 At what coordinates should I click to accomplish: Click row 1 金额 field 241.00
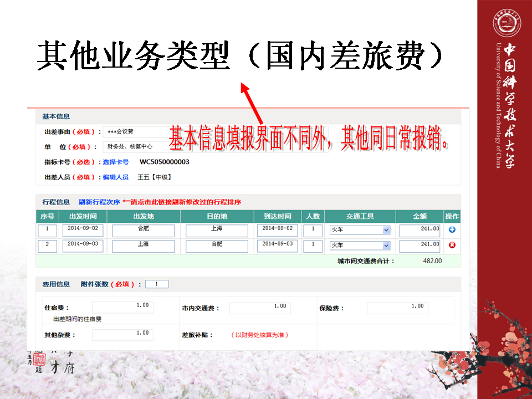[x=420, y=231]
